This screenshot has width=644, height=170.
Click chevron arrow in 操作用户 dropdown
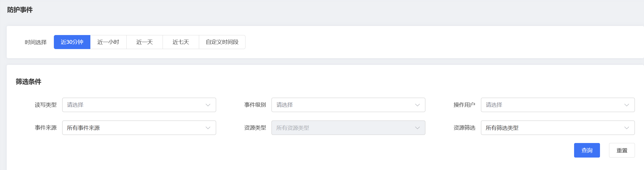626,105
